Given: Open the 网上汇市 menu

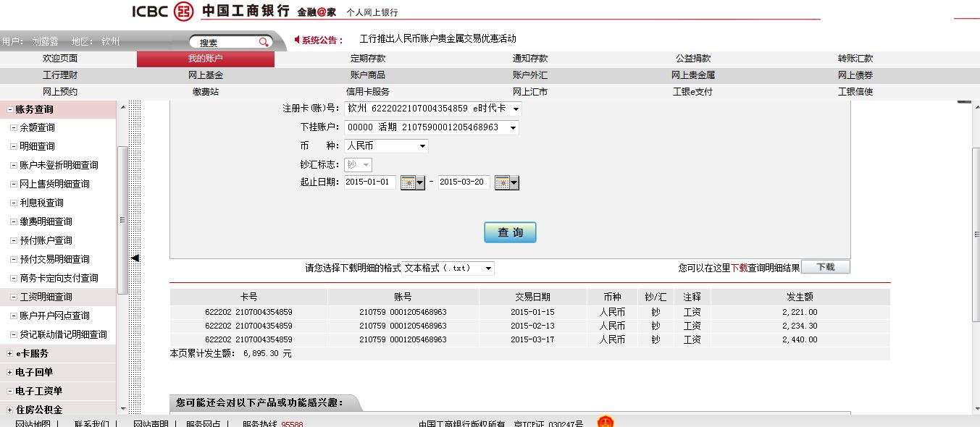Looking at the screenshot, I should click(530, 92).
